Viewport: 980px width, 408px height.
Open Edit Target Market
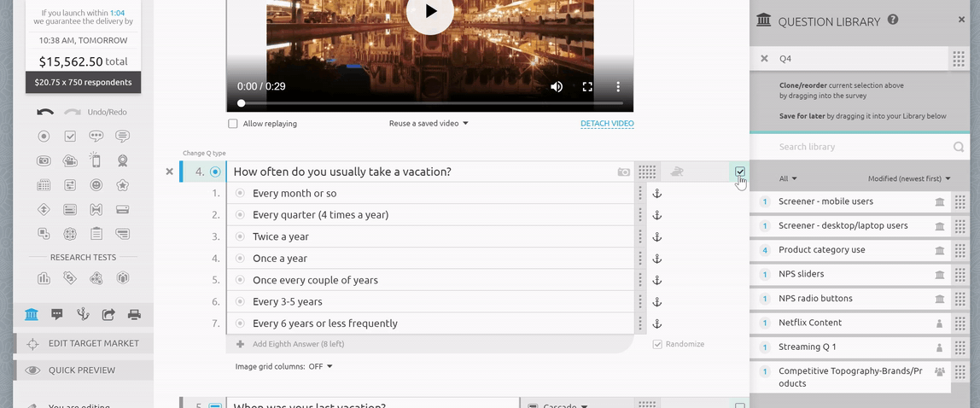pyautogui.click(x=83, y=344)
